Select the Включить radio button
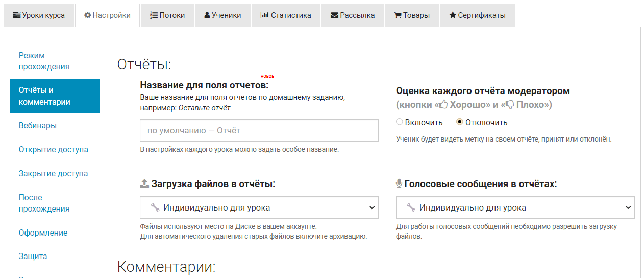 [x=400, y=122]
